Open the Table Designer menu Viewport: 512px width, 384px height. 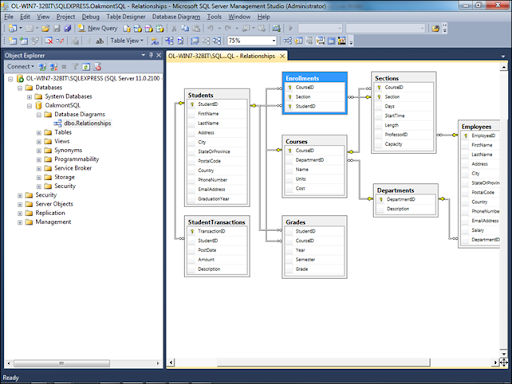126,17
